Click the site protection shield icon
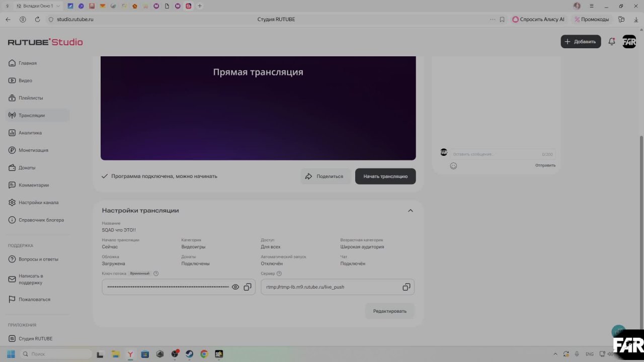The width and height of the screenshot is (644, 362). click(51, 20)
